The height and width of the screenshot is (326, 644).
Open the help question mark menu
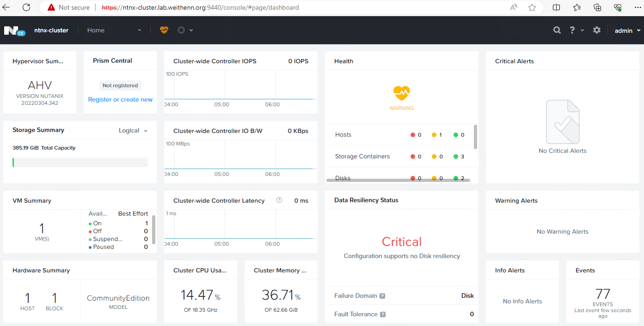pyautogui.click(x=572, y=30)
